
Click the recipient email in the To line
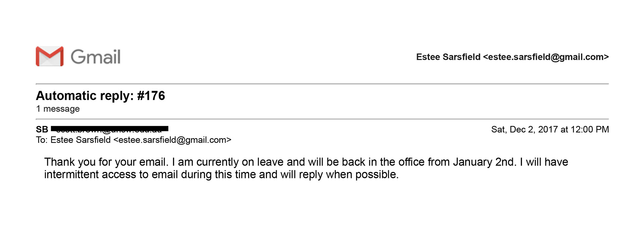point(172,140)
